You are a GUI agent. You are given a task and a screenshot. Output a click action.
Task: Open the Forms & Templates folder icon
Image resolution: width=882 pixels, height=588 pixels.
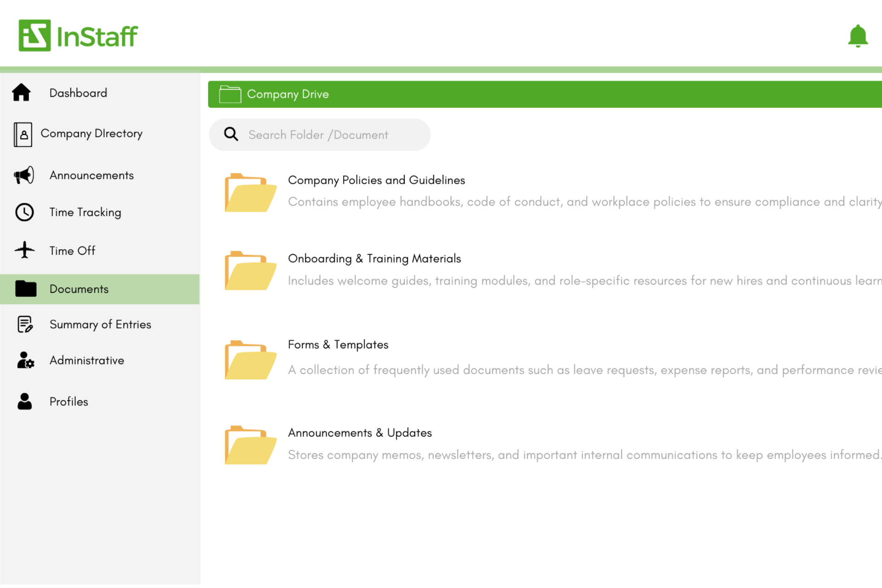250,360
